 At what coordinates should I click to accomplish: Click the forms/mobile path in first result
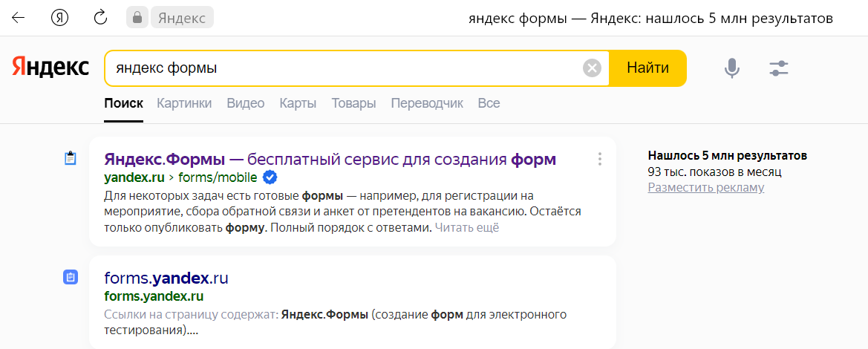(218, 177)
